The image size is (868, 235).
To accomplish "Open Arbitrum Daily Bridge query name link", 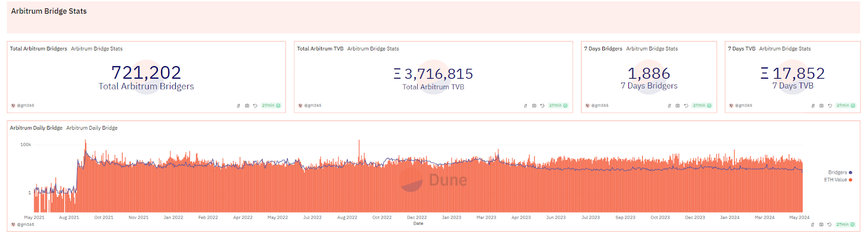I will pyautogui.click(x=92, y=128).
